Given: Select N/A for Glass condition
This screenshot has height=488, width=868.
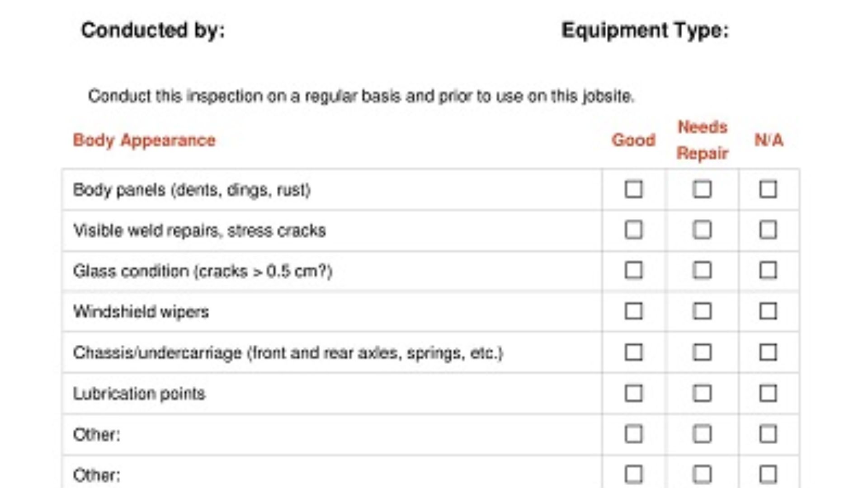Looking at the screenshot, I should (x=768, y=271).
